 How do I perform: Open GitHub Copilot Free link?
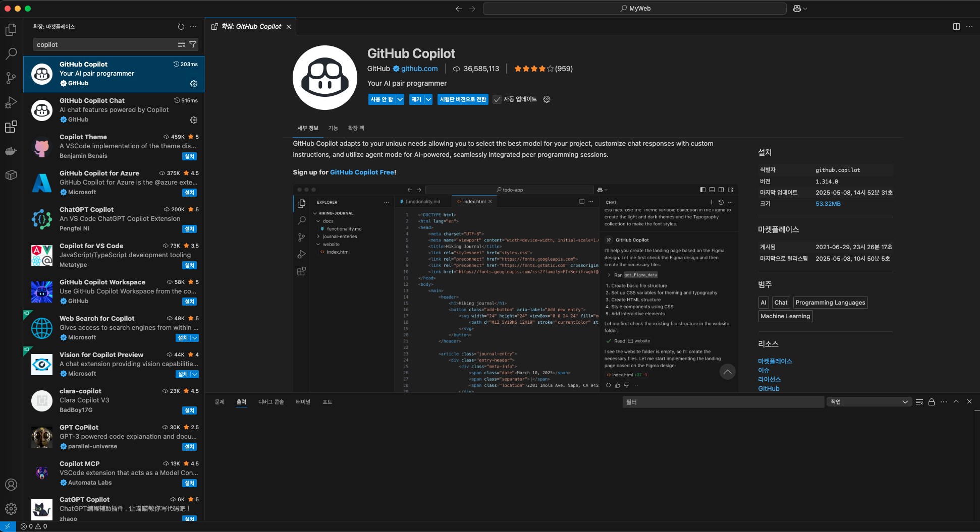click(362, 172)
